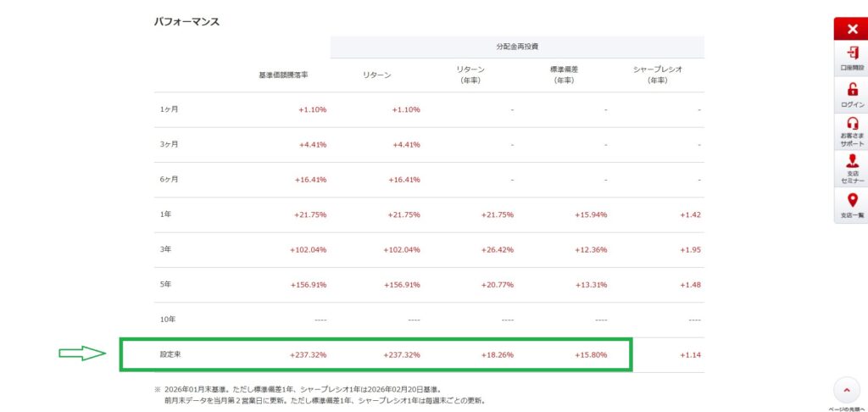Image resolution: width=868 pixels, height=412 pixels.
Task: Click the +16.41% value under 基準価額騰落率
Action: pos(312,180)
